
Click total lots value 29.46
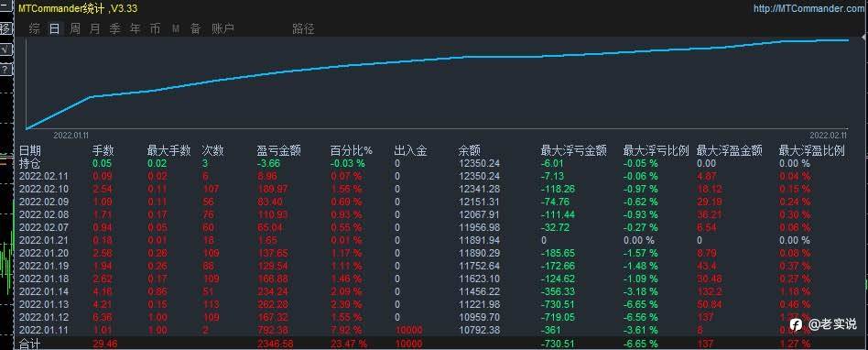104,344
